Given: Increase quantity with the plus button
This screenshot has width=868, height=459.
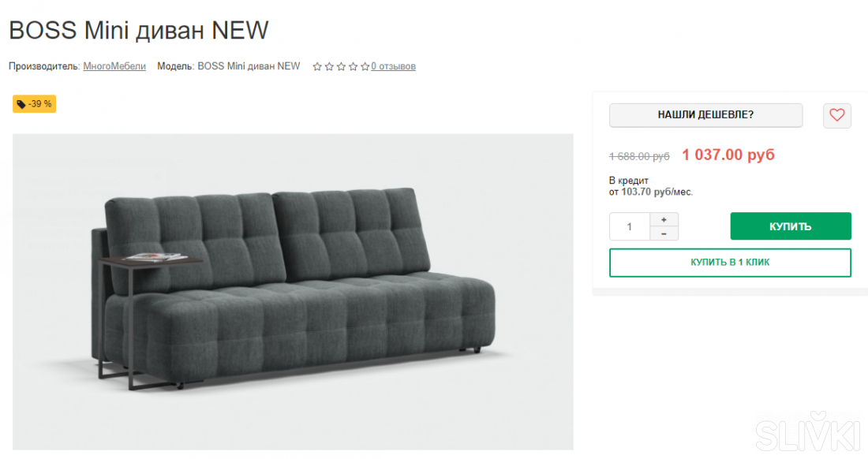Looking at the screenshot, I should click(x=664, y=219).
